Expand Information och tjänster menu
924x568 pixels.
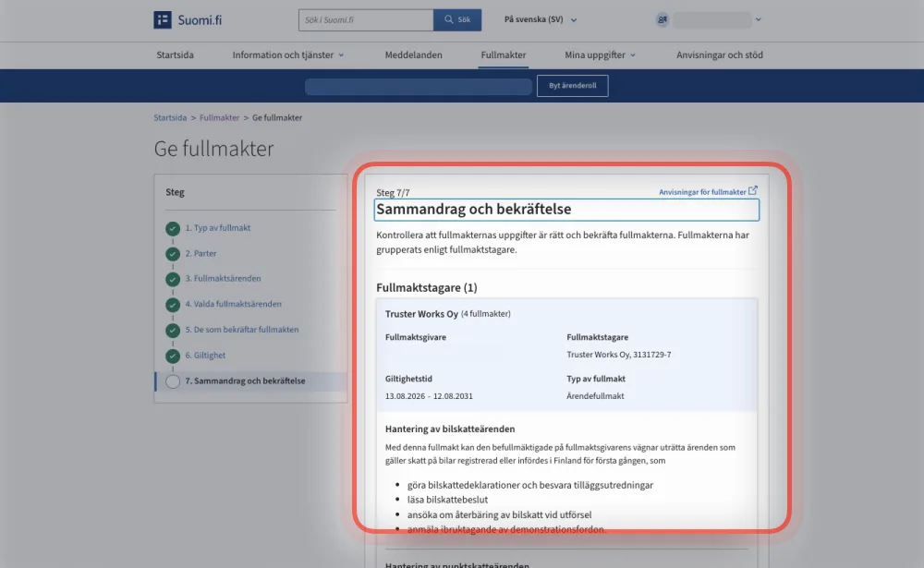(287, 54)
